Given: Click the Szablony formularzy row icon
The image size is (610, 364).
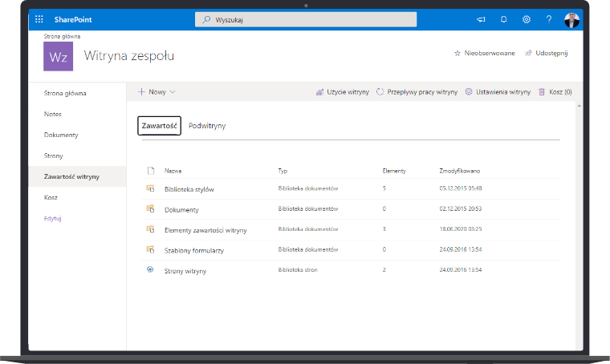Looking at the screenshot, I should click(x=150, y=249).
